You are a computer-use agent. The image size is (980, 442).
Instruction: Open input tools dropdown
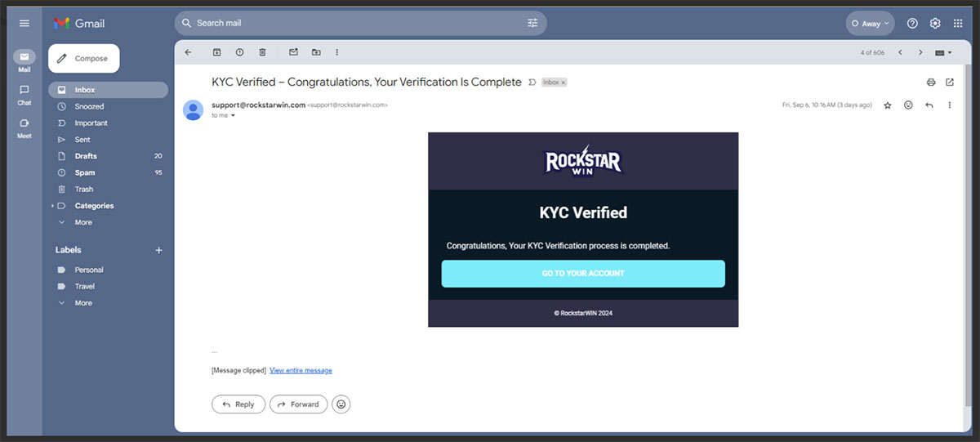click(943, 52)
